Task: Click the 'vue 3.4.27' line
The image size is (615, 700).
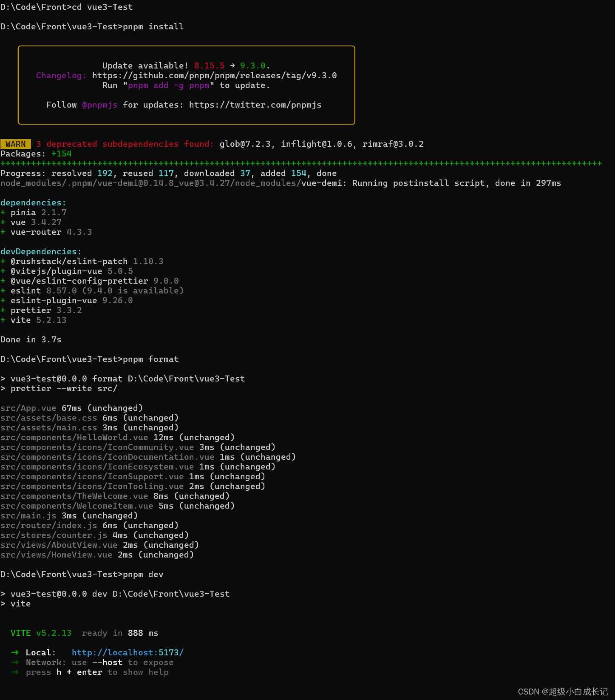Action: tap(31, 222)
